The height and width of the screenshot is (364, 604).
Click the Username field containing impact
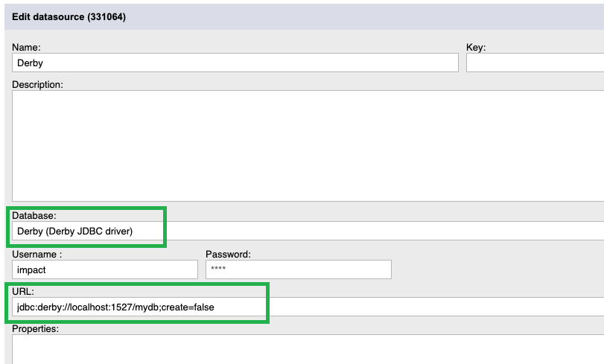[105, 269]
